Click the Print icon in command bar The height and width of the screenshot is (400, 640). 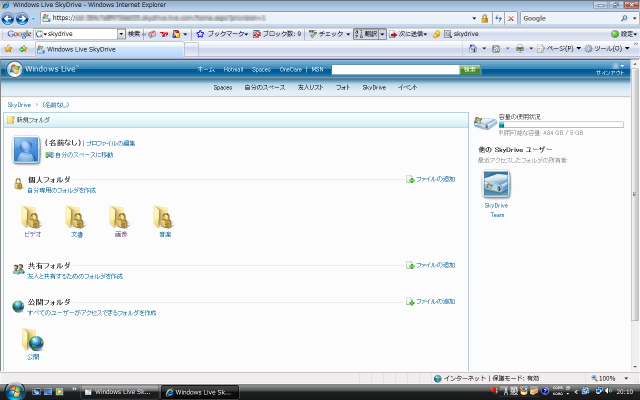click(520, 49)
